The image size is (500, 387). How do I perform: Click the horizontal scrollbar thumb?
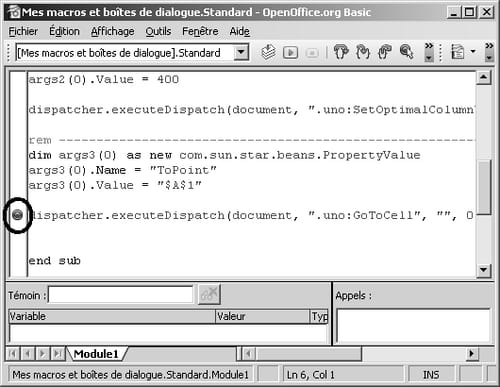coord(308,354)
